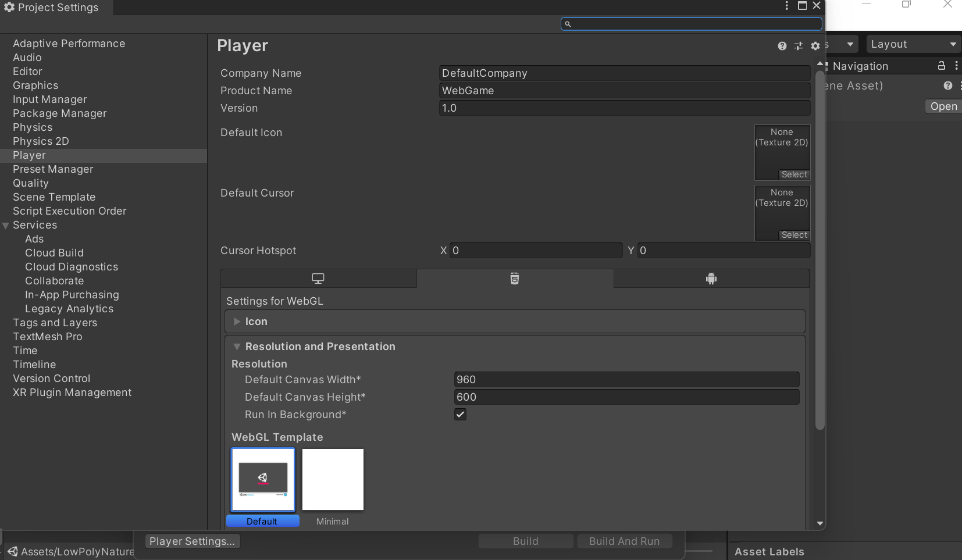The image size is (962, 560).
Task: Click the Company Name input field
Action: click(625, 73)
